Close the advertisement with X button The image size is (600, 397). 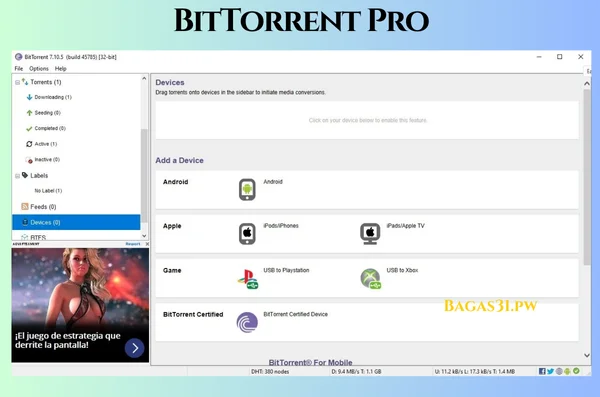[x=147, y=244]
